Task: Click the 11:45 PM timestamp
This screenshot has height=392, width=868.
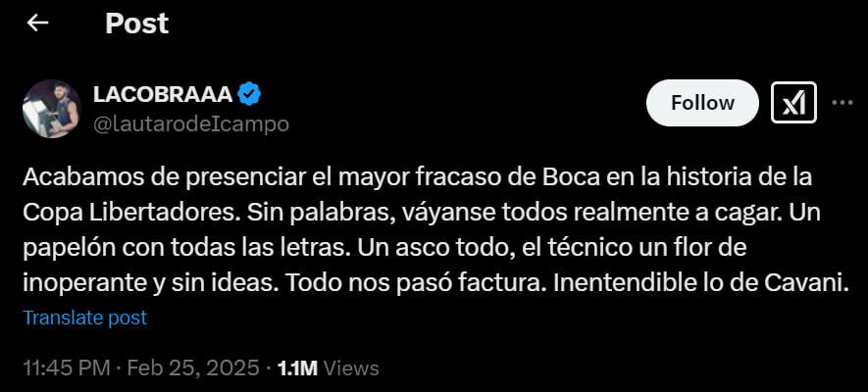Action: click(69, 368)
